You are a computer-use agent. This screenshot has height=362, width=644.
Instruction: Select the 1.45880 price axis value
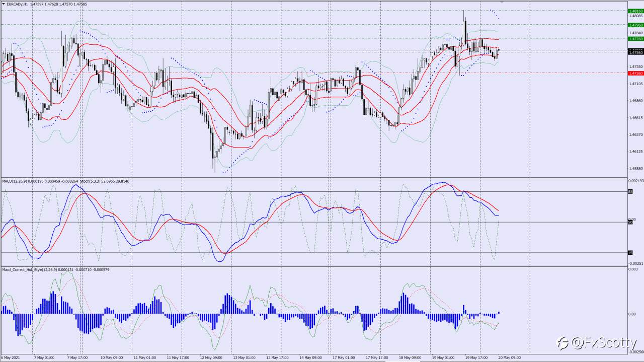(635, 169)
